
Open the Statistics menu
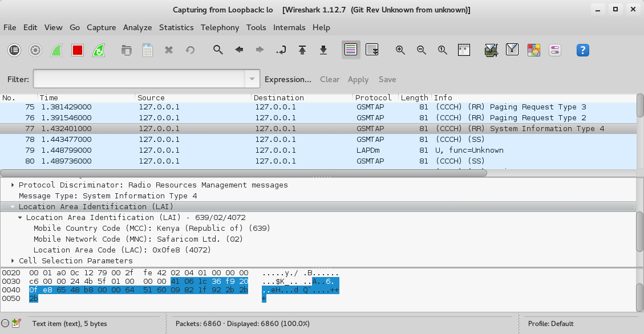[x=176, y=27]
